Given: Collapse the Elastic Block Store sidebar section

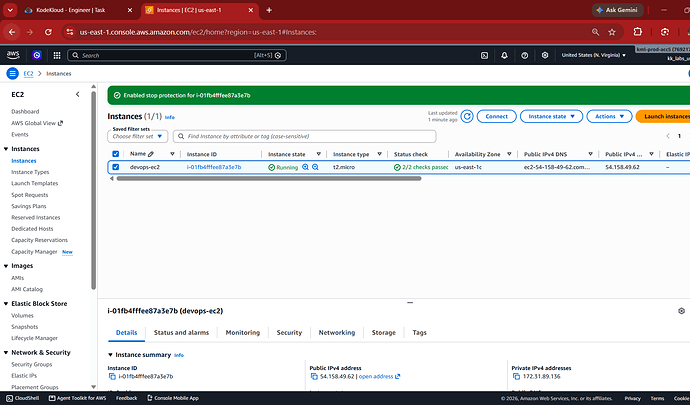Looking at the screenshot, I should pos(6,304).
